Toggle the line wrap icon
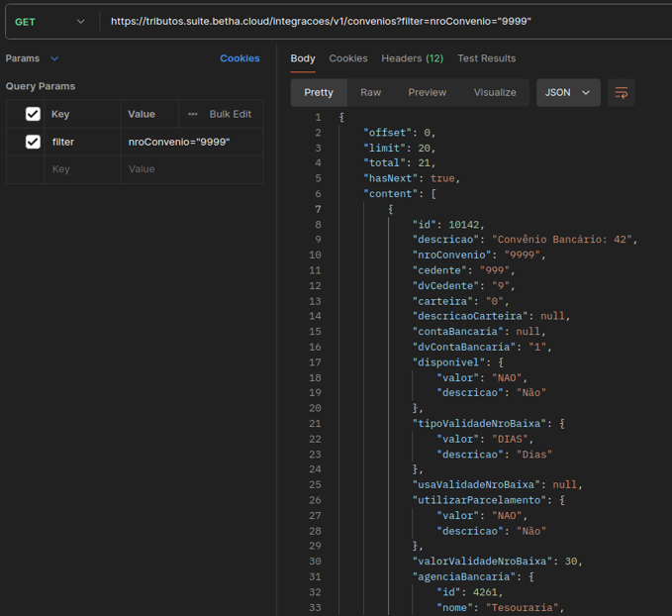 pyautogui.click(x=621, y=93)
